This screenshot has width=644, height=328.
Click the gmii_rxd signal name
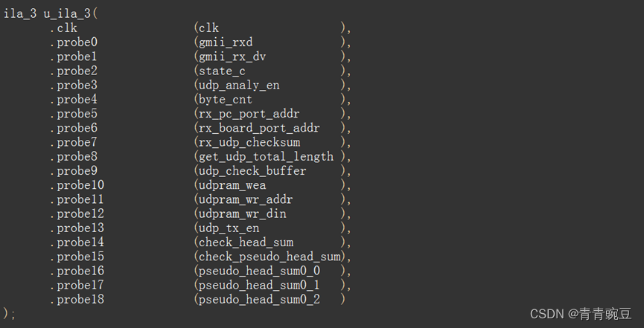click(x=226, y=42)
